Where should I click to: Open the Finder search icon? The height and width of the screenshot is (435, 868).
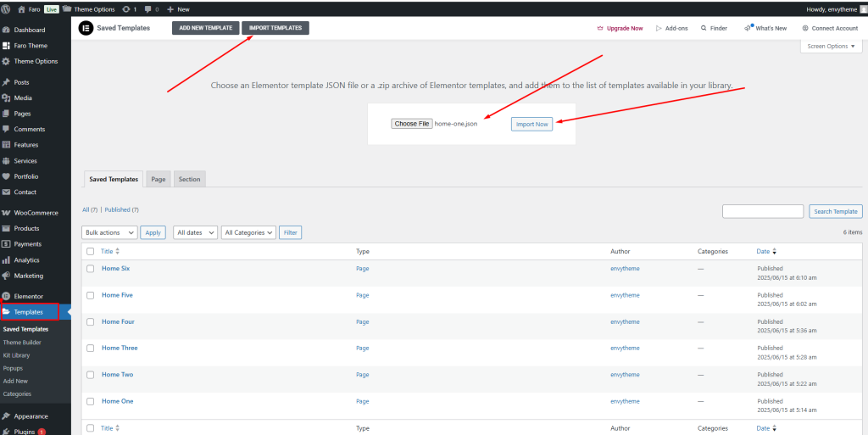tap(703, 28)
